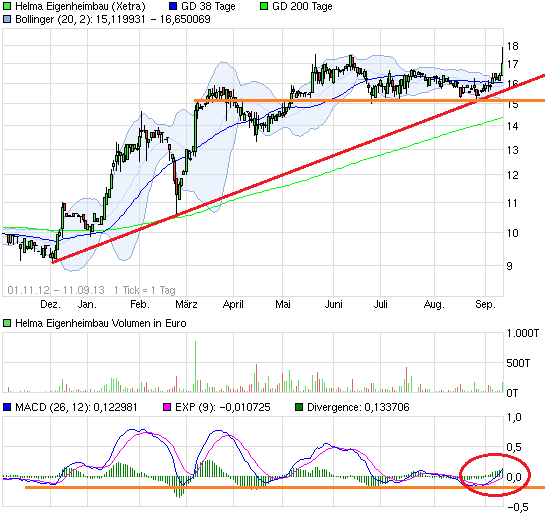Select the 'Helma Eigenheimbau (Xetra)' legend text
545x515 pixels.
pyautogui.click(x=80, y=6)
